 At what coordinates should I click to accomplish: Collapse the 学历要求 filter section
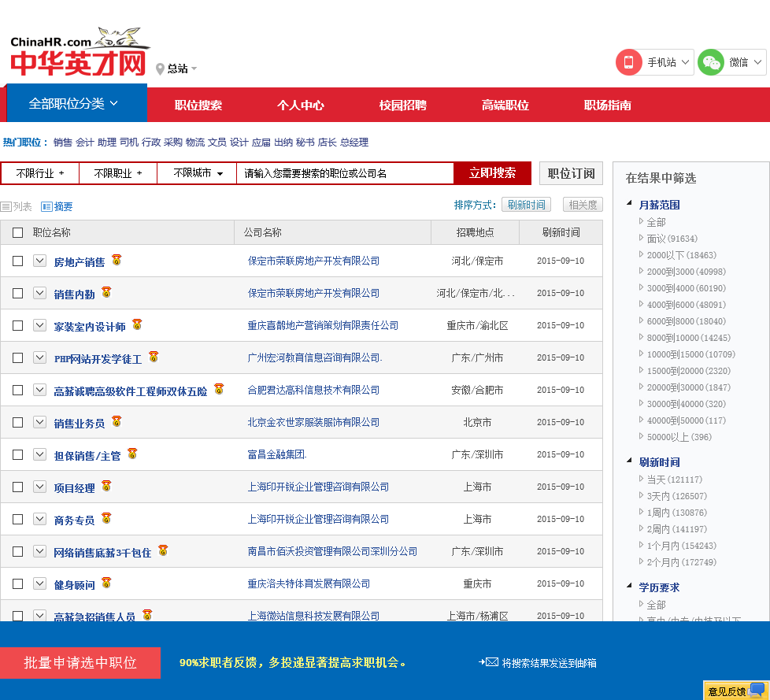click(x=629, y=586)
